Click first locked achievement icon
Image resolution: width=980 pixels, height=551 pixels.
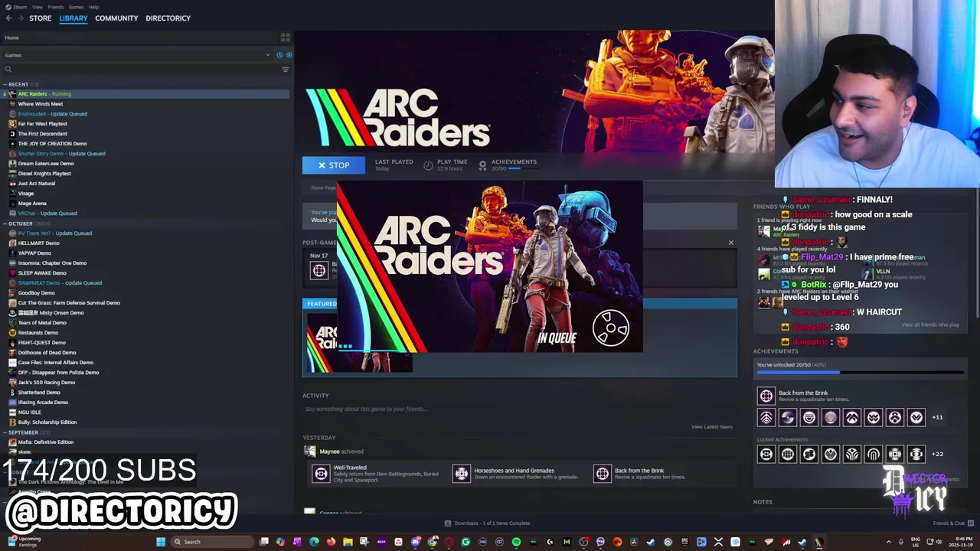coord(766,454)
